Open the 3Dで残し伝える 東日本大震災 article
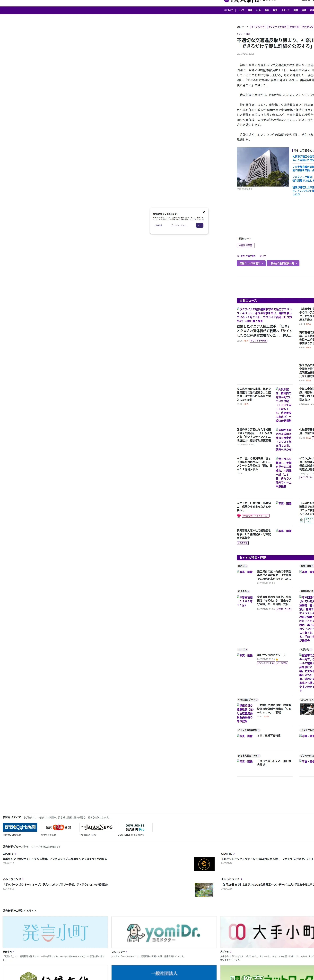This screenshot has width=314, height=980. (274, 763)
